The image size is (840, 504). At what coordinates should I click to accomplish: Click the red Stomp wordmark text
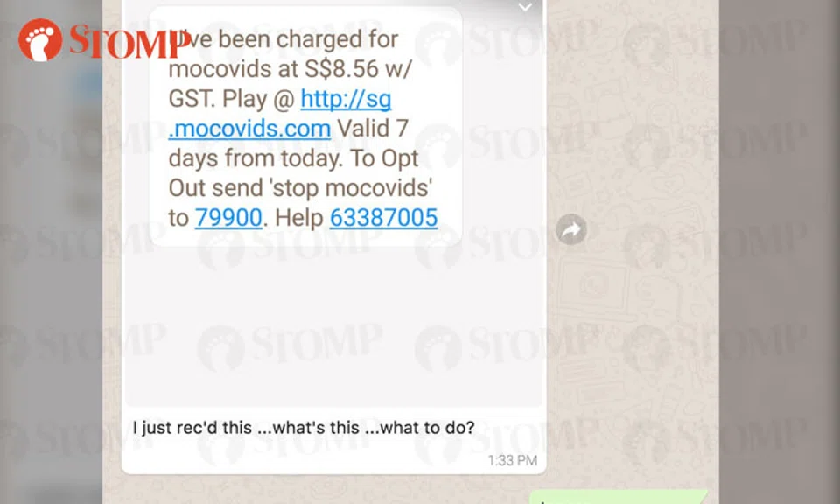coord(129,41)
